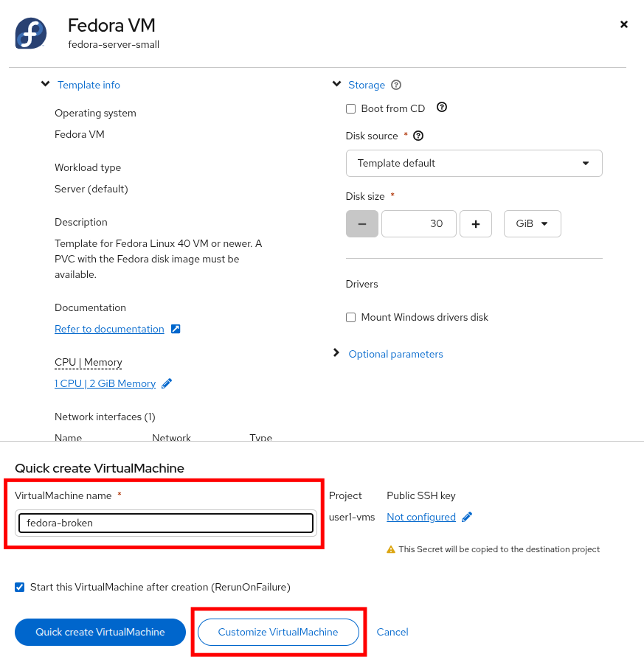Check Mount Windows drivers disk

pos(351,318)
